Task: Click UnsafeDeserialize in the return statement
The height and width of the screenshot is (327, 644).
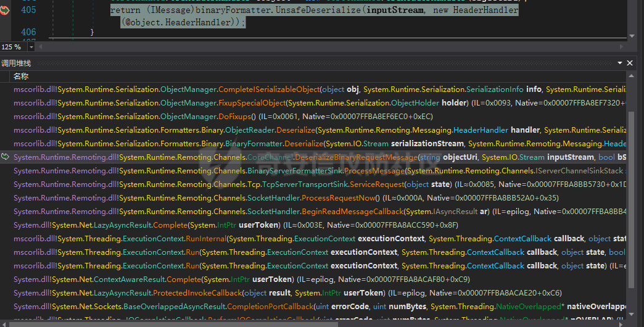Action: click(x=318, y=10)
